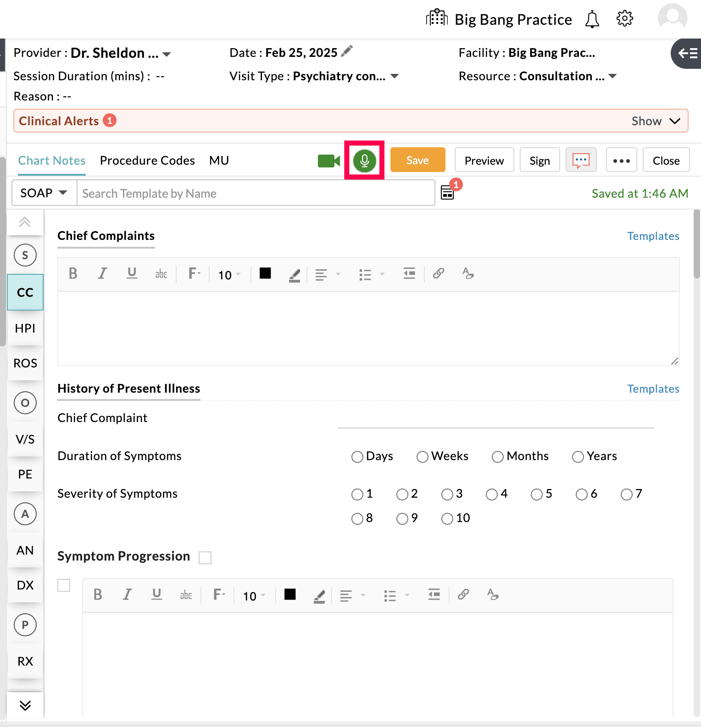
Task: Open the red chat comments icon
Action: (x=581, y=161)
